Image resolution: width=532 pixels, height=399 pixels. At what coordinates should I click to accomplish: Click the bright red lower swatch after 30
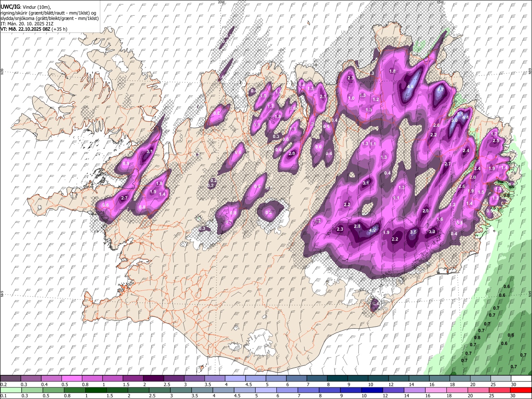(521, 390)
